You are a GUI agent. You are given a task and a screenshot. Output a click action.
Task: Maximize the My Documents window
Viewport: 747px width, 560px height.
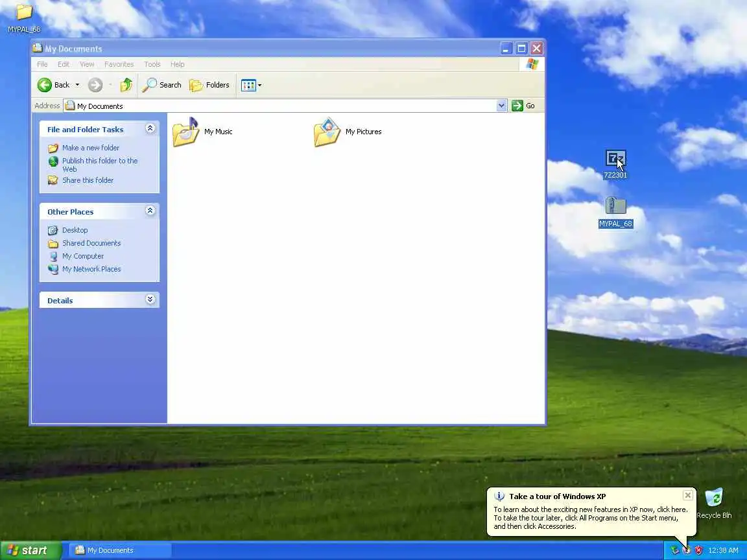coord(521,48)
